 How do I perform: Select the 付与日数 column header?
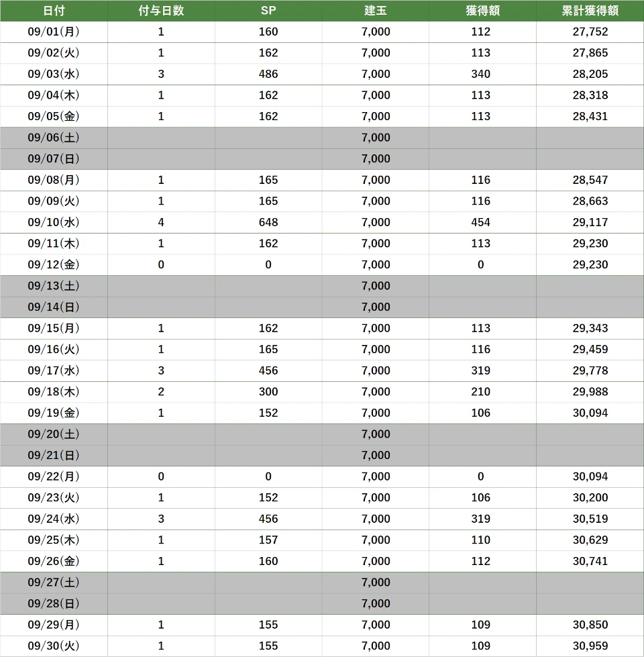(161, 11)
